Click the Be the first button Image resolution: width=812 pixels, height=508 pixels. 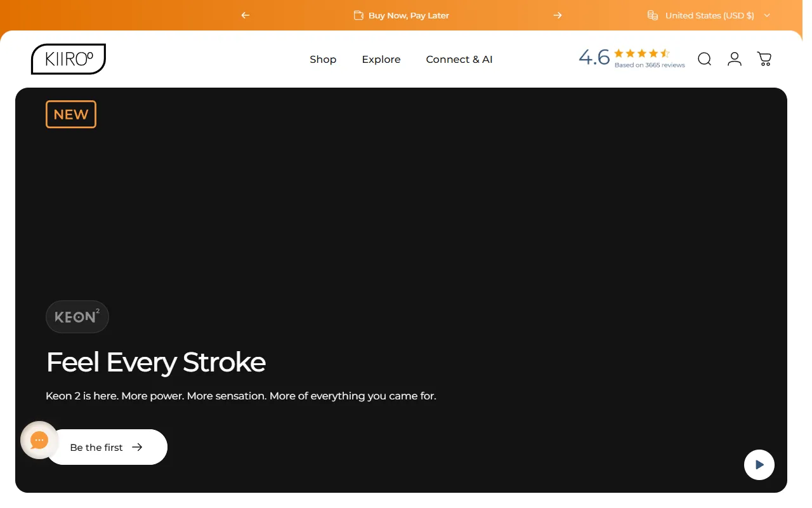pos(107,447)
